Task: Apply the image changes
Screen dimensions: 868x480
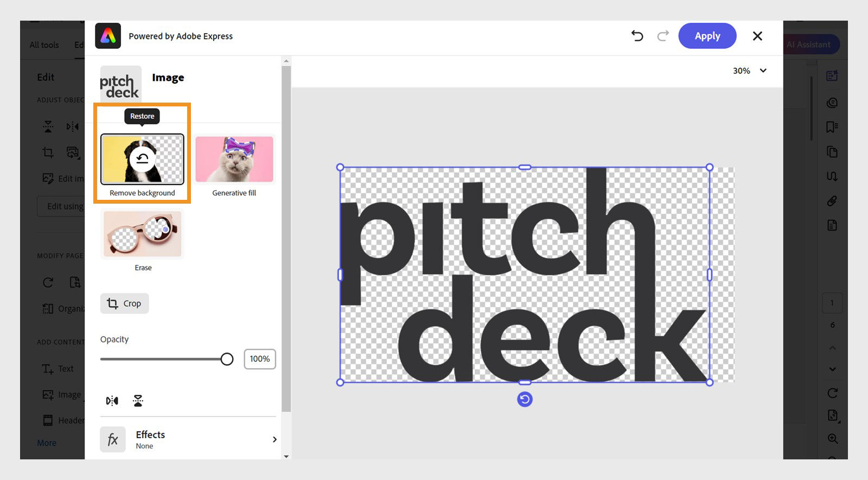Action: [x=707, y=36]
